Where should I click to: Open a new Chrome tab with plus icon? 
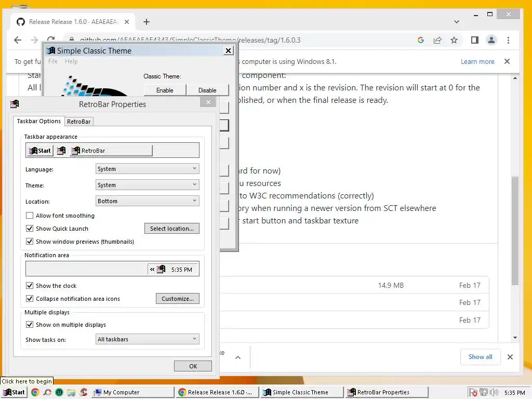146,22
